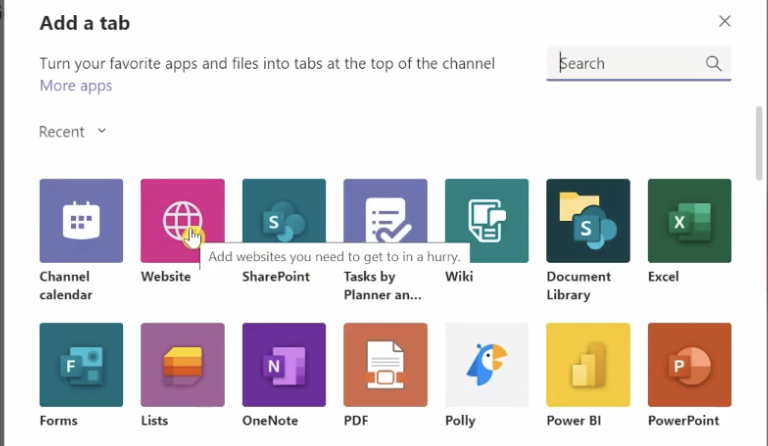The image size is (768, 446).
Task: Open the Channel calendar app tile
Action: 81,221
